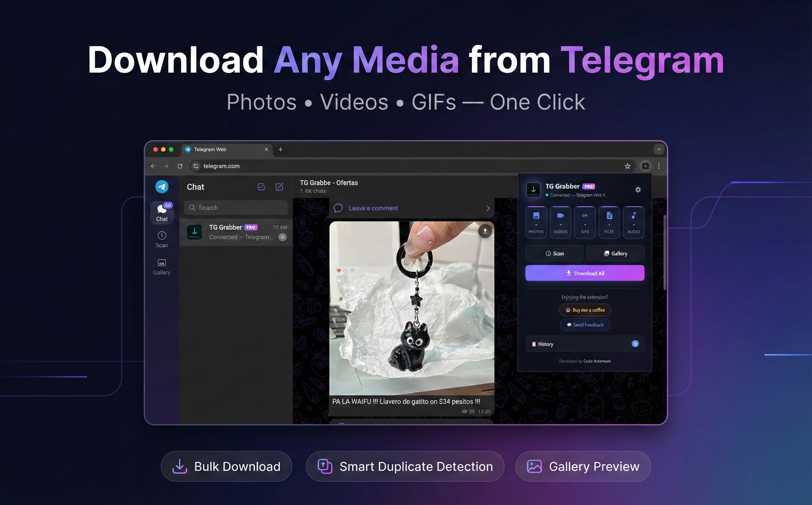Open the Gallery panel from Telegram sidebar
The image size is (812, 505).
coord(162,266)
